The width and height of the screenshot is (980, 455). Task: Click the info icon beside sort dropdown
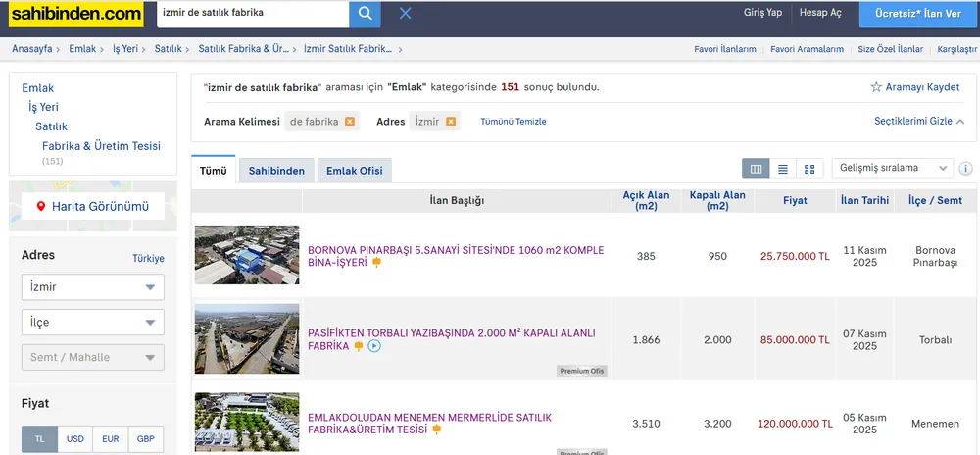966,169
